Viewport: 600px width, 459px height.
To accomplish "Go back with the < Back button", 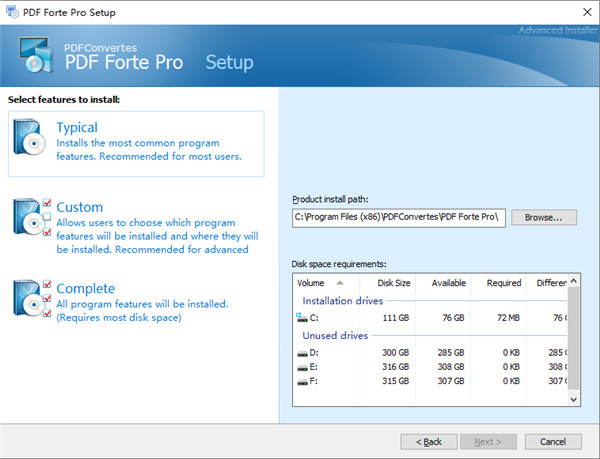I will point(429,442).
